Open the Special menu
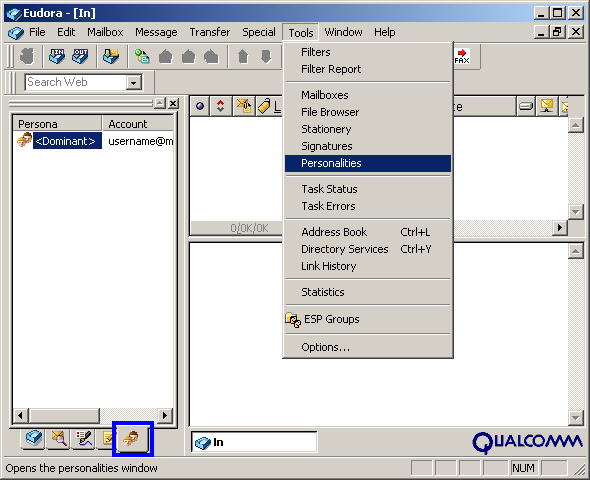The width and height of the screenshot is (590, 480). click(x=259, y=32)
